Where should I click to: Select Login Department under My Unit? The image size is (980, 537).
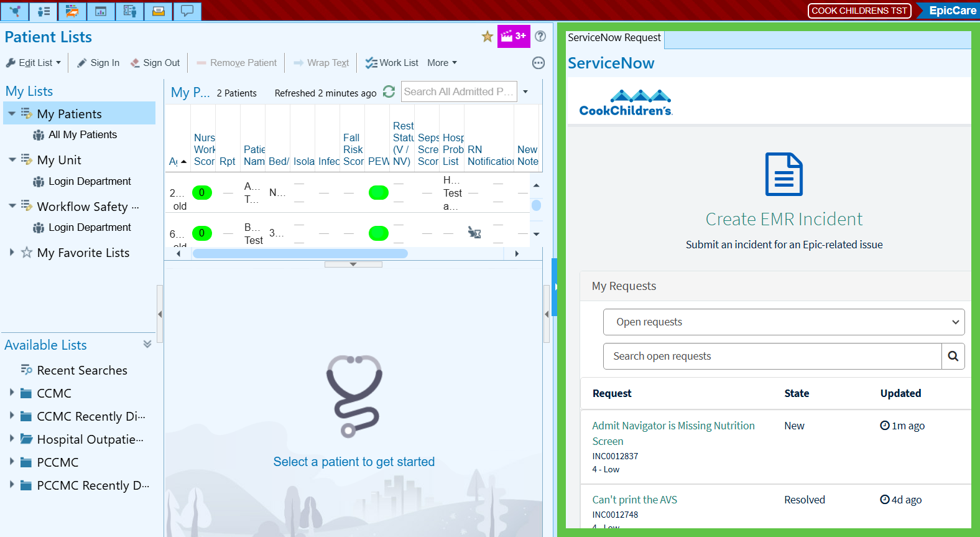tap(90, 181)
